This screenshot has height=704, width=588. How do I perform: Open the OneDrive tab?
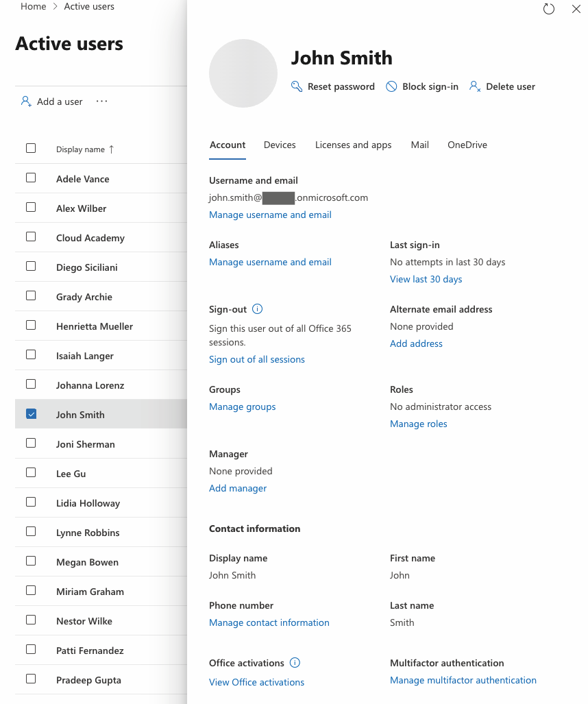coord(467,145)
